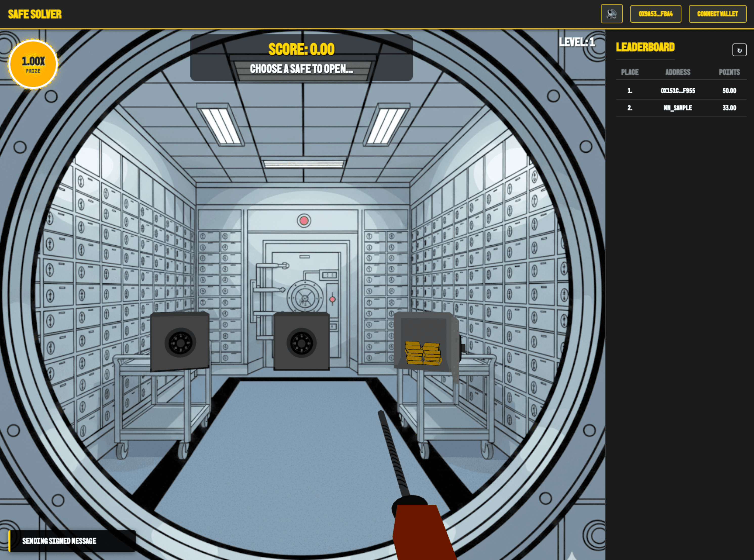Click the Level 1 indicator
Viewport: 754px width, 560px height.
point(577,42)
